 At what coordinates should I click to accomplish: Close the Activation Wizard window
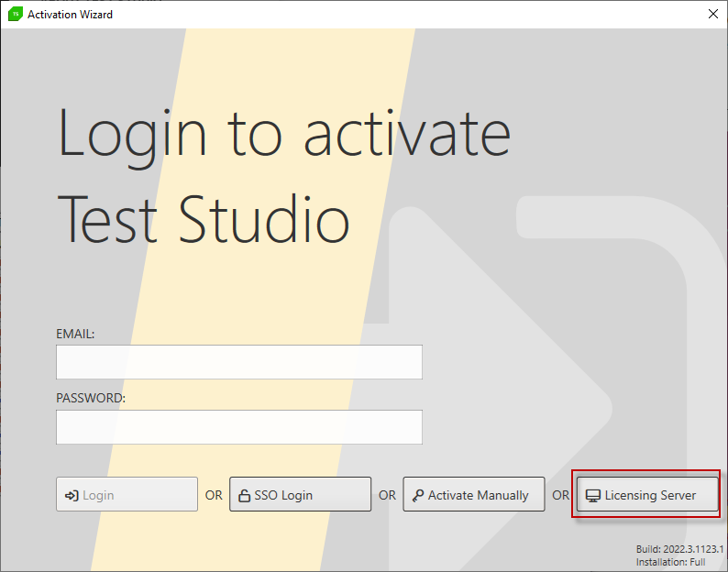click(x=713, y=14)
